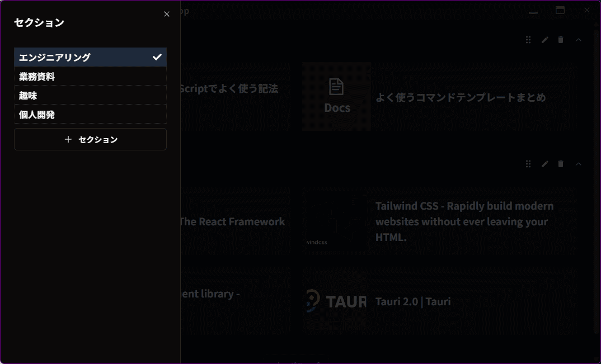Click the drag handle icon above the Docs card
Image resolution: width=601 pixels, height=364 pixels.
tap(528, 40)
